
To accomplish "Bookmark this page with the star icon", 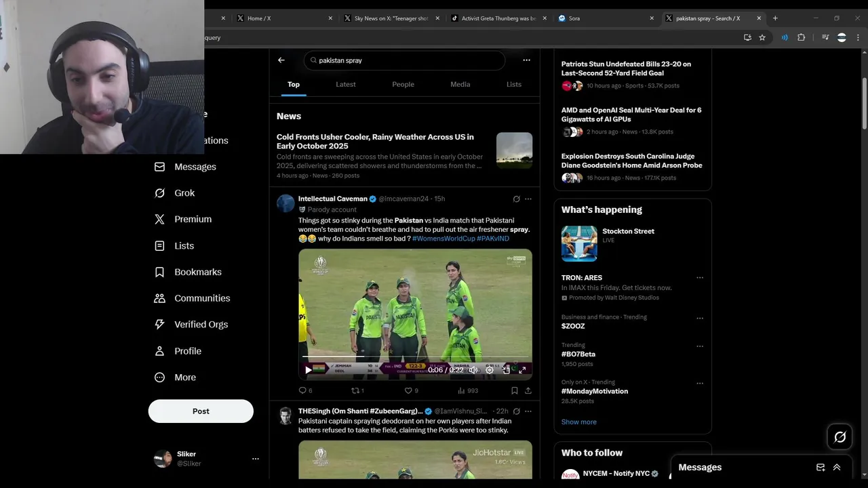I will click(762, 38).
